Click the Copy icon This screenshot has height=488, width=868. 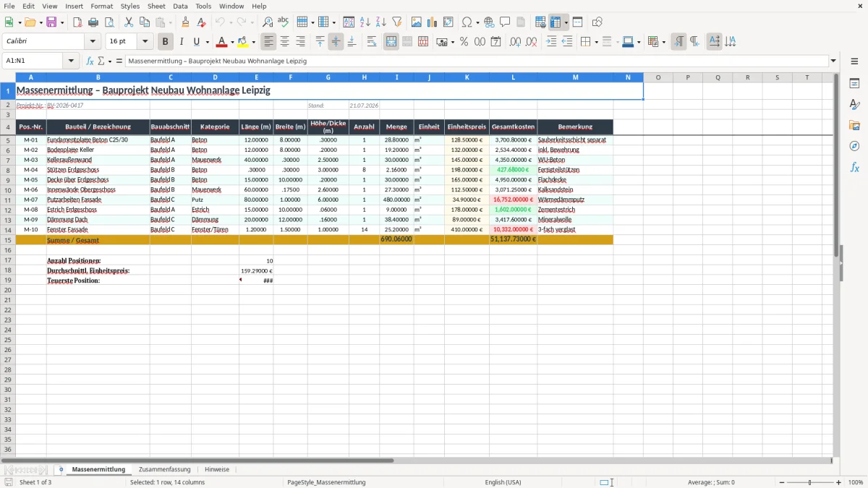click(144, 22)
